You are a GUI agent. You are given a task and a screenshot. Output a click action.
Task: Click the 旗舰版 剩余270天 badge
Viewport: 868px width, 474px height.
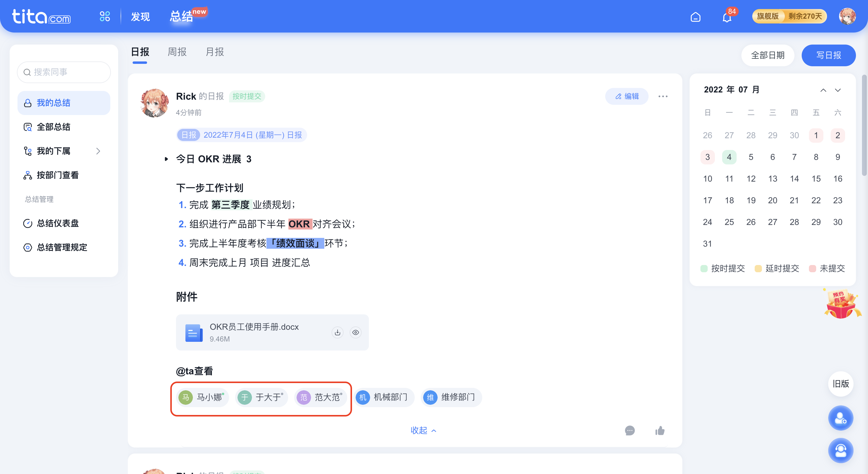[x=790, y=16]
